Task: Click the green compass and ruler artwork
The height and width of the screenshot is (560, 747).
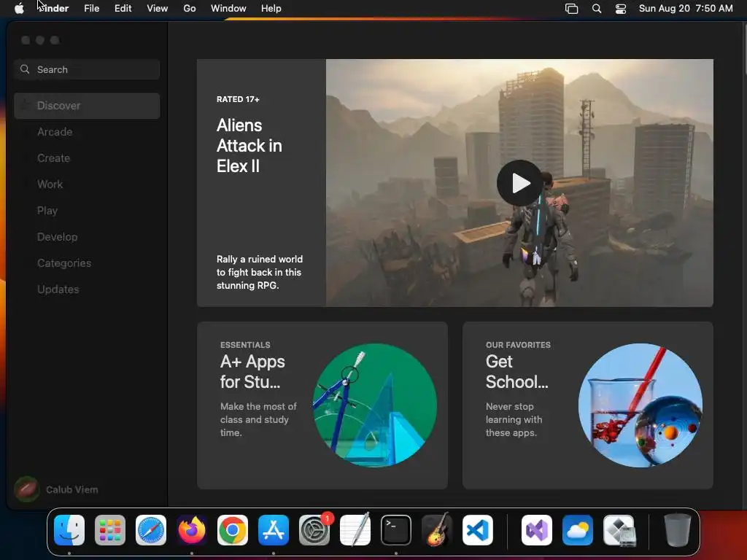Action: point(375,405)
